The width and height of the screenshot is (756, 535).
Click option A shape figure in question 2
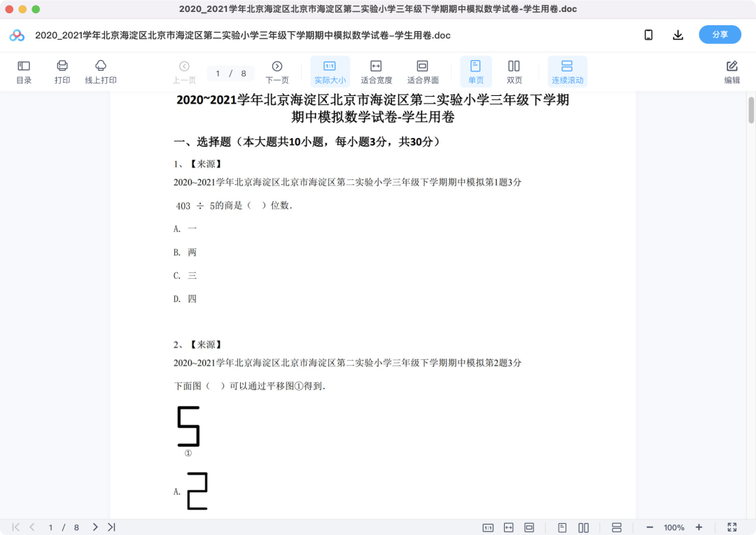[197, 491]
